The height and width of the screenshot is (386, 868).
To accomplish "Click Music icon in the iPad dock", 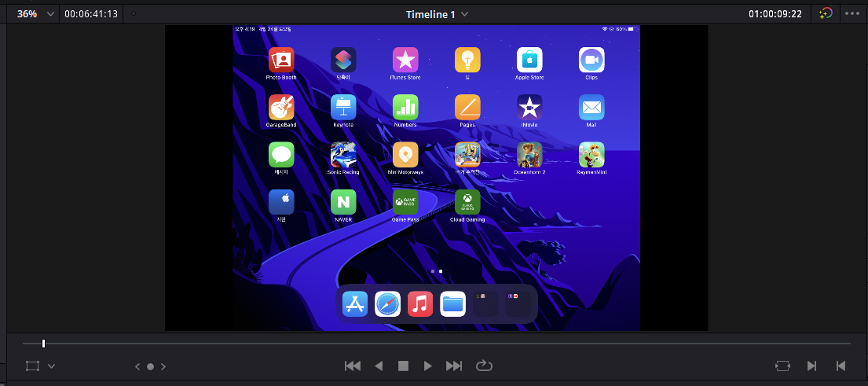I will click(420, 304).
